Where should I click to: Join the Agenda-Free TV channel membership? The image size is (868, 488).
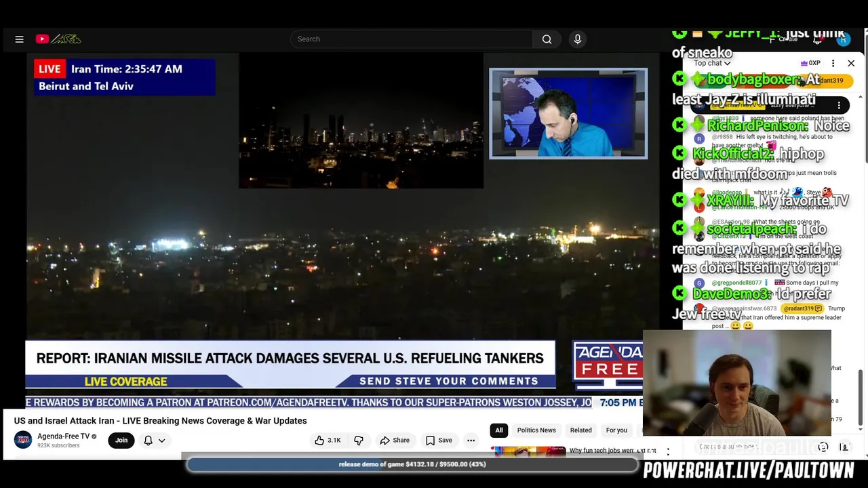(121, 441)
